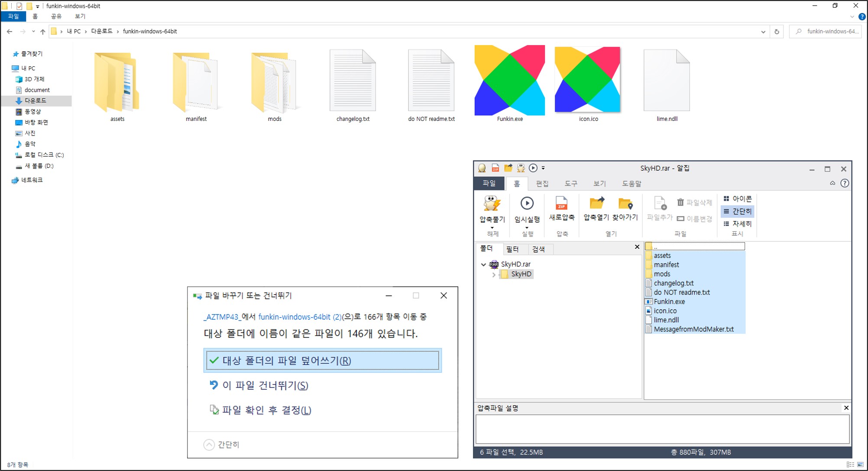Click the 새로압축 new zip icon
The height and width of the screenshot is (471, 868).
coord(561,204)
